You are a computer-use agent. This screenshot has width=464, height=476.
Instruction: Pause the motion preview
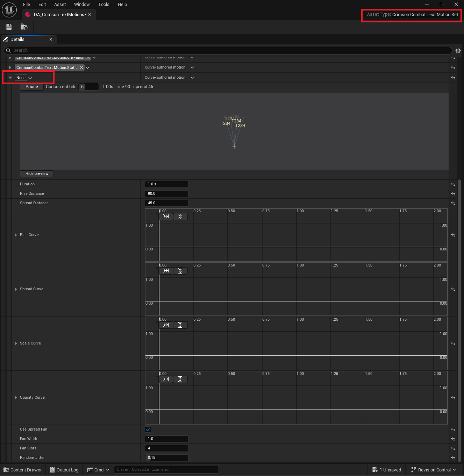(32, 87)
